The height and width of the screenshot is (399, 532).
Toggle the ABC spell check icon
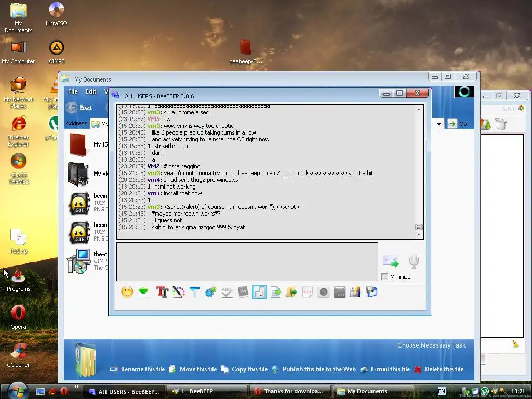point(227,292)
